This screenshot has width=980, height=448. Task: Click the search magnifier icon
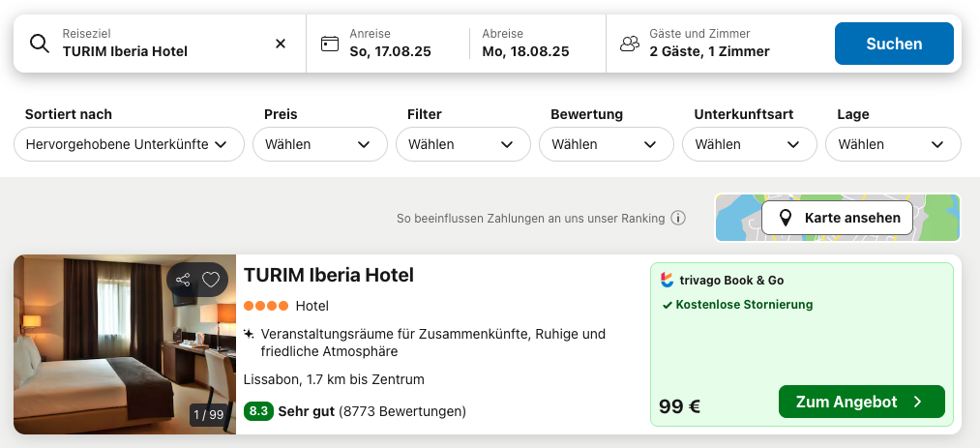pyautogui.click(x=40, y=44)
